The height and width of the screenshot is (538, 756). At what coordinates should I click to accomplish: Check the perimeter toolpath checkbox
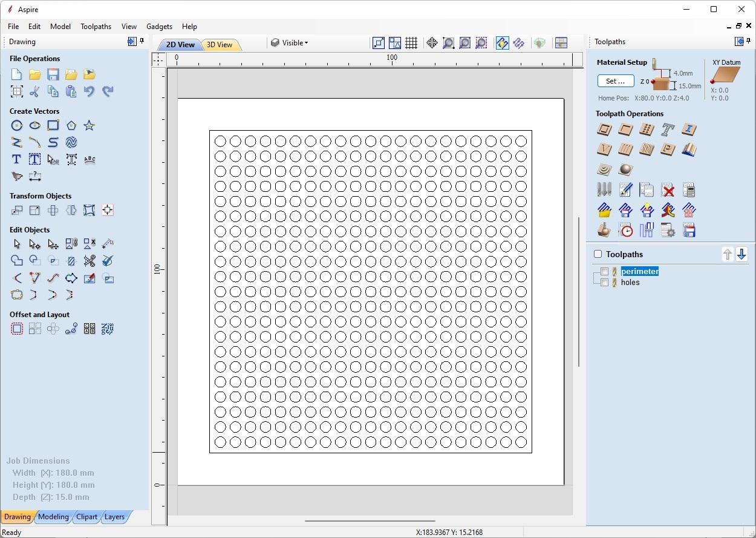604,272
